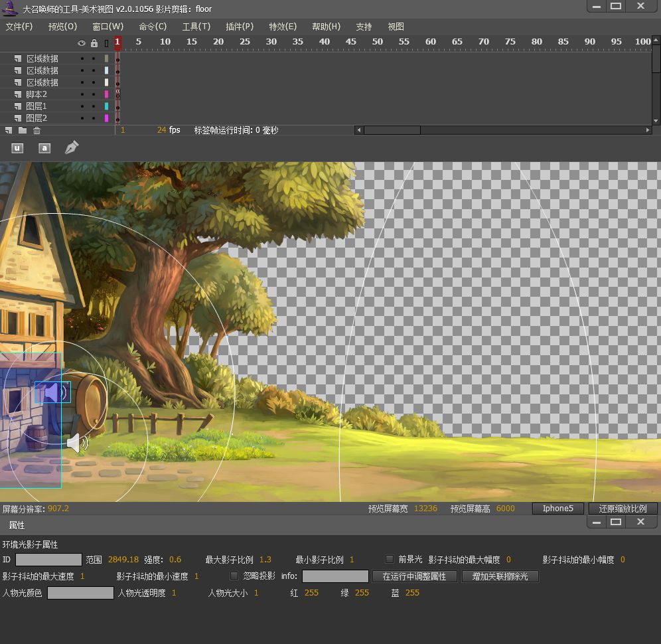Click the outline box icon in timeline header
This screenshot has height=644, width=661.
click(106, 42)
